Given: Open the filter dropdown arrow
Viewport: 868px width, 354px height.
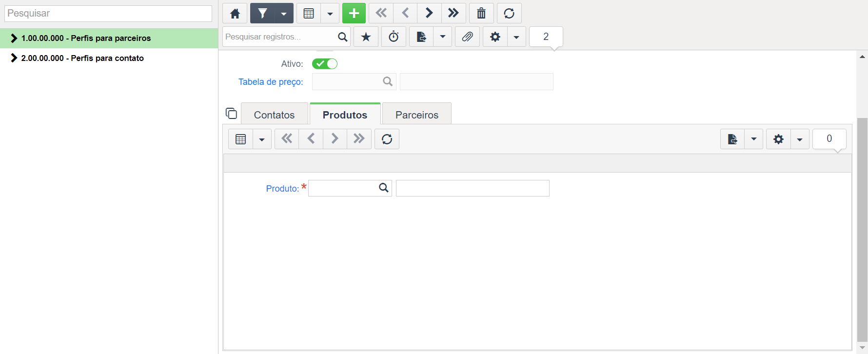Looking at the screenshot, I should 284,13.
